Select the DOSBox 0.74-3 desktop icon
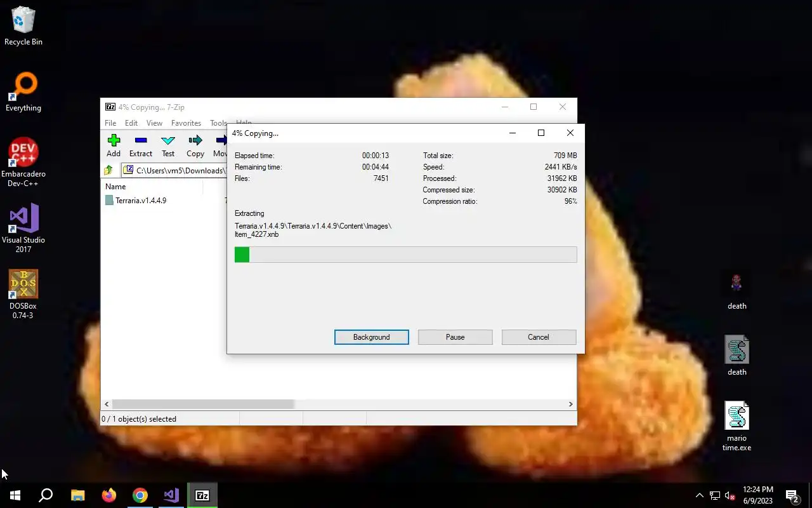 coord(23,295)
